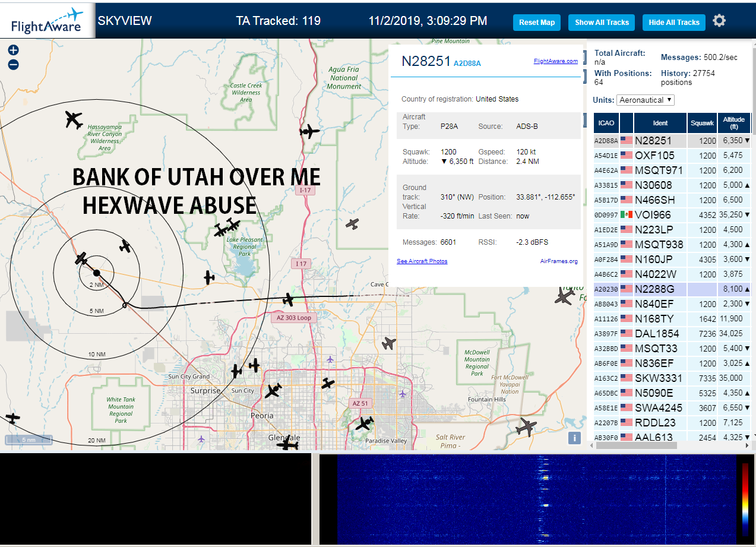Click the A2D88A hex code link

point(467,63)
